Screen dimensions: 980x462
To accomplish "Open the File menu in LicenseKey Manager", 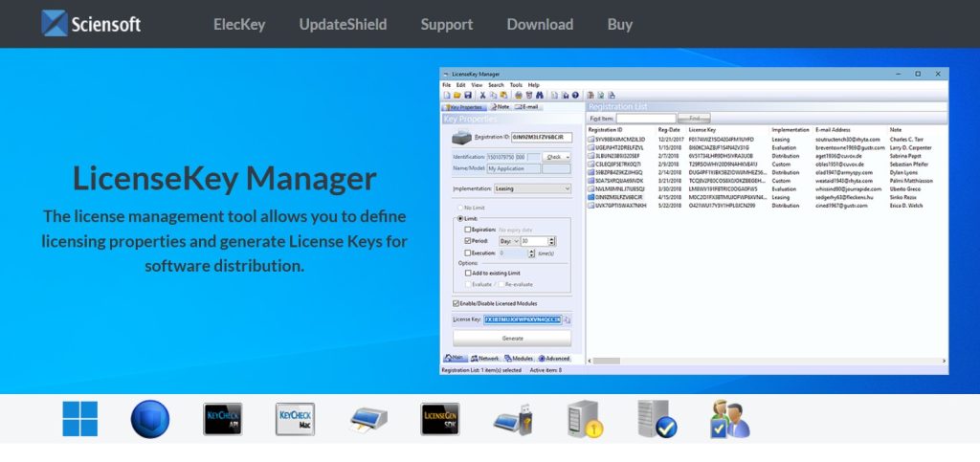I will click(446, 85).
